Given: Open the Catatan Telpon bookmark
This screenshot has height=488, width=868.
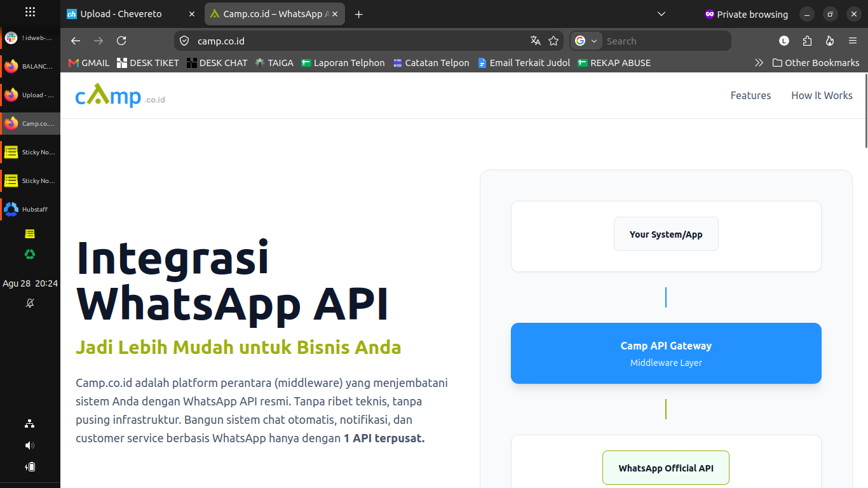Looking at the screenshot, I should [x=431, y=63].
